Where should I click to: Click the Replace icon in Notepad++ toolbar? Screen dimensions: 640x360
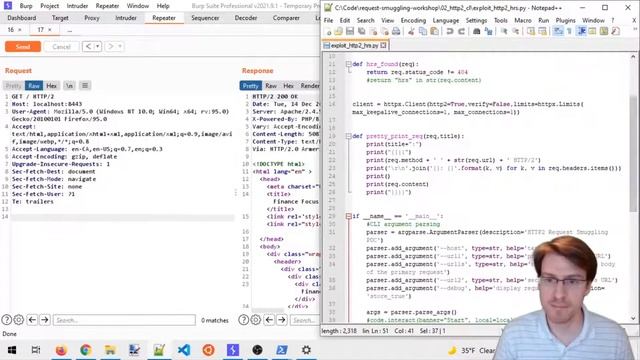(x=488, y=31)
